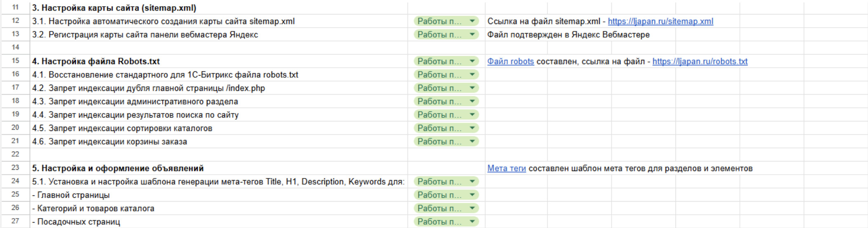
Task: Follow the Файл robots link
Action: point(510,62)
